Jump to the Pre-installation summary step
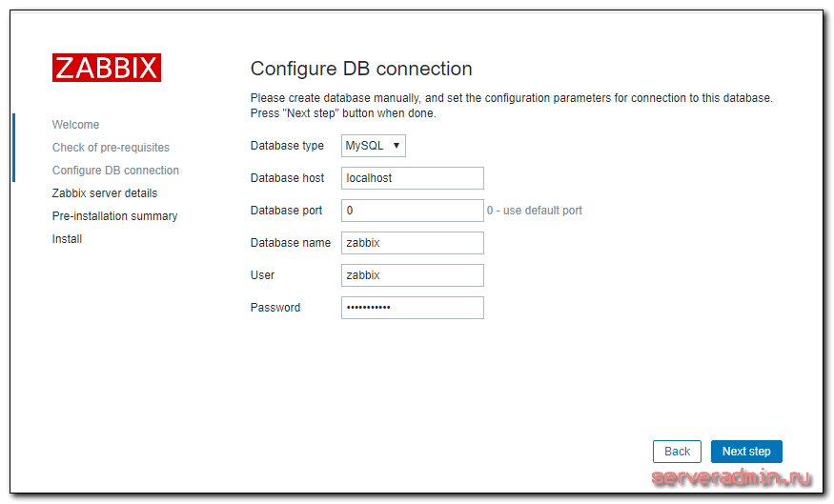 pos(114,216)
